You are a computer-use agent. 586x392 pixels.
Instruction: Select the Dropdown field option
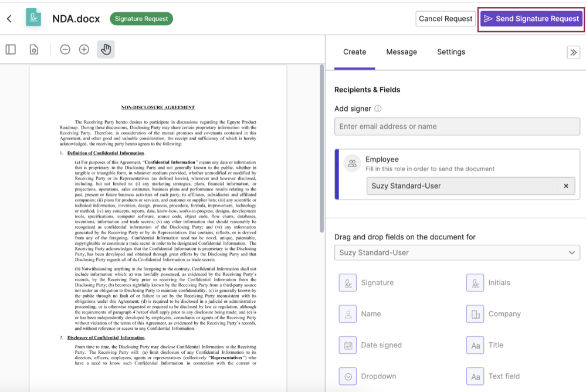pyautogui.click(x=377, y=377)
